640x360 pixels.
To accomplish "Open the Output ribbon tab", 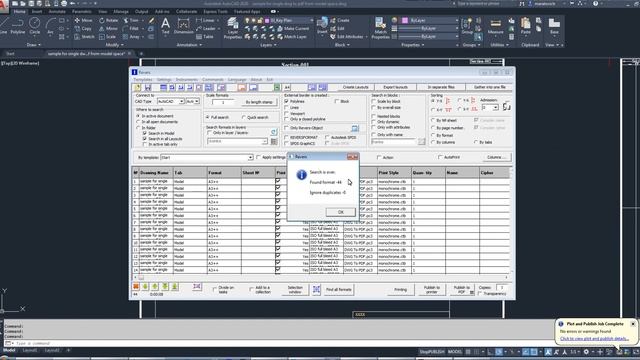I will (x=142, y=11).
